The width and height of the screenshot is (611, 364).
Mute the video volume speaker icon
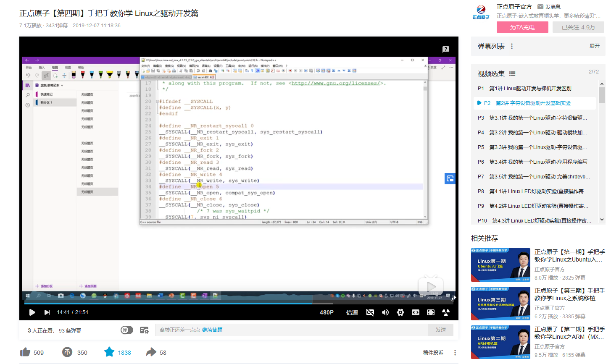pos(385,312)
